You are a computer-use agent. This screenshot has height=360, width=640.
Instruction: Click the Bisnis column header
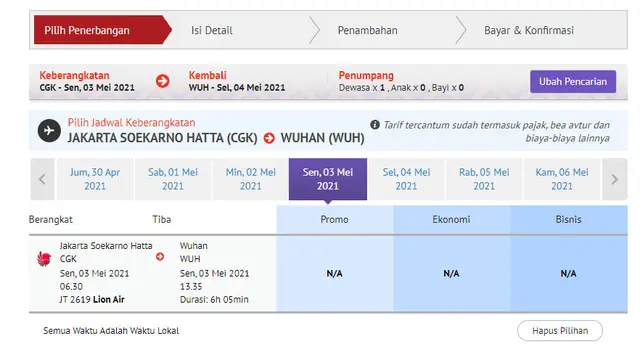569,220
